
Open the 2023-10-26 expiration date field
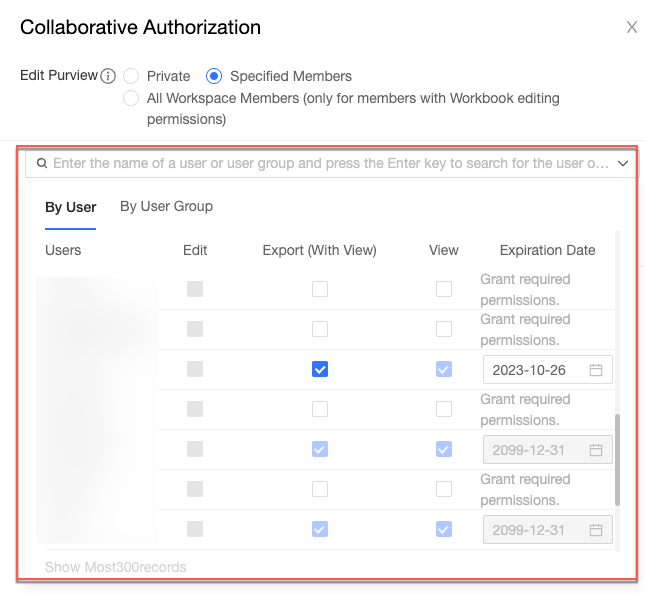click(548, 369)
